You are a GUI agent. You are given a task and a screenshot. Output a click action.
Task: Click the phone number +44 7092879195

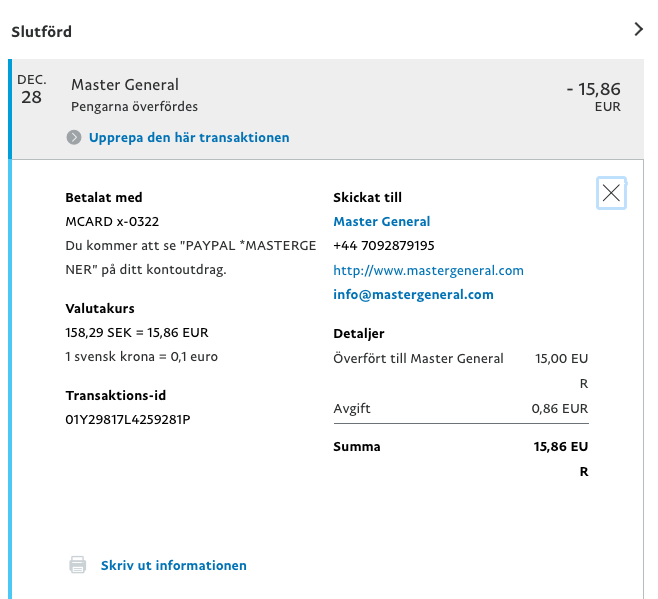pos(384,245)
